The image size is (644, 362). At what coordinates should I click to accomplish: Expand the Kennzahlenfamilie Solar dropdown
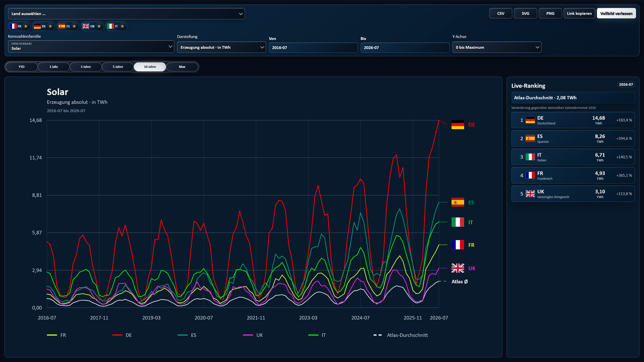tap(91, 47)
